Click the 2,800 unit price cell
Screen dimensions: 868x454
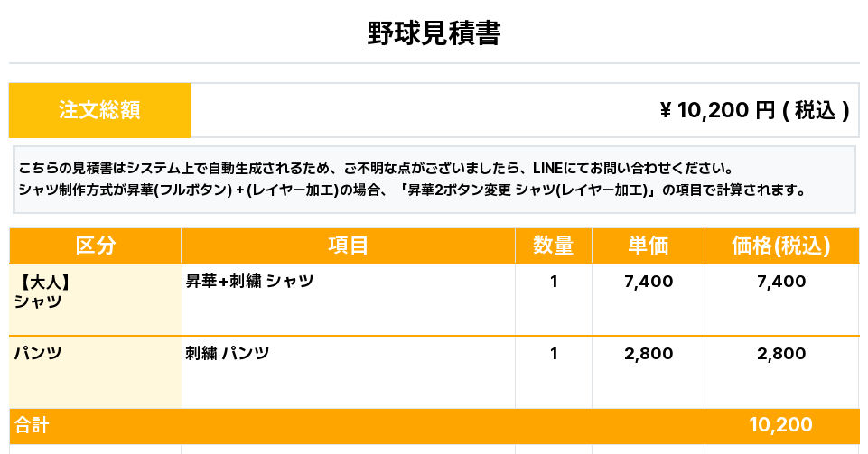pos(649,354)
